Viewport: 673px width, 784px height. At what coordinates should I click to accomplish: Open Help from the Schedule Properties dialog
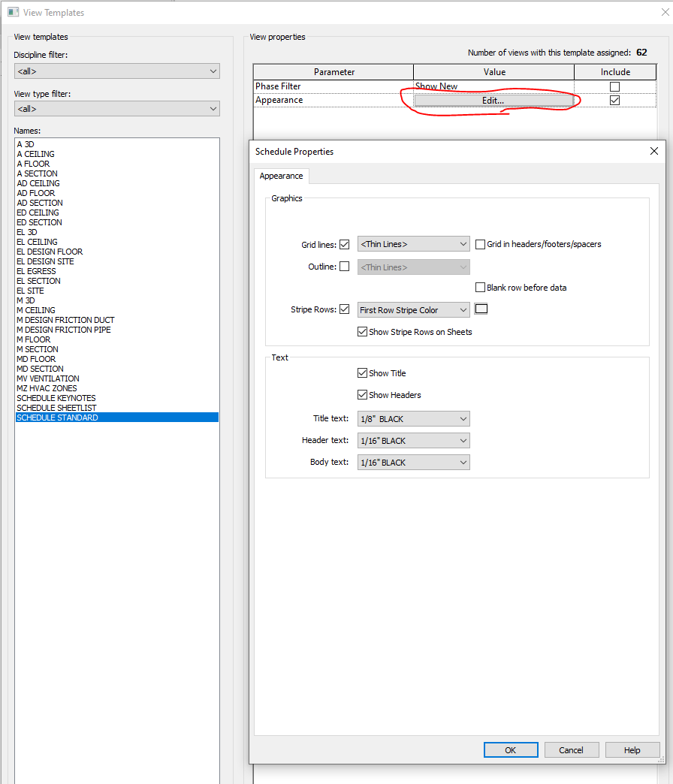(x=632, y=749)
